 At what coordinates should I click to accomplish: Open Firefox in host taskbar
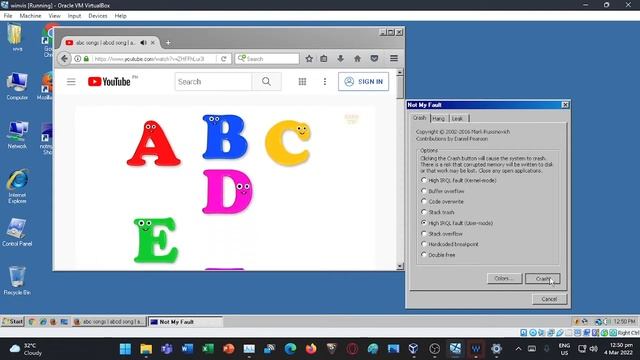pyautogui.click(x=311, y=349)
